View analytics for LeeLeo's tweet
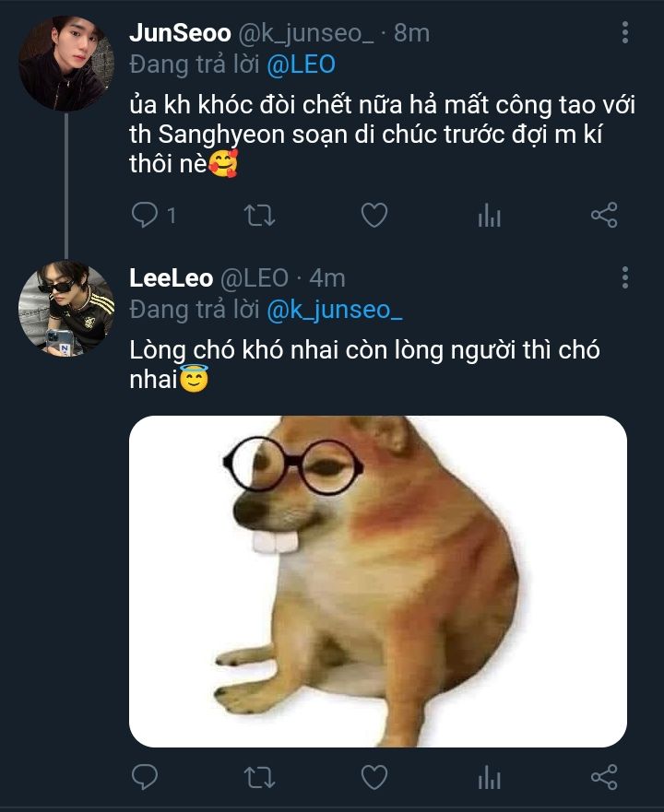 click(x=489, y=779)
